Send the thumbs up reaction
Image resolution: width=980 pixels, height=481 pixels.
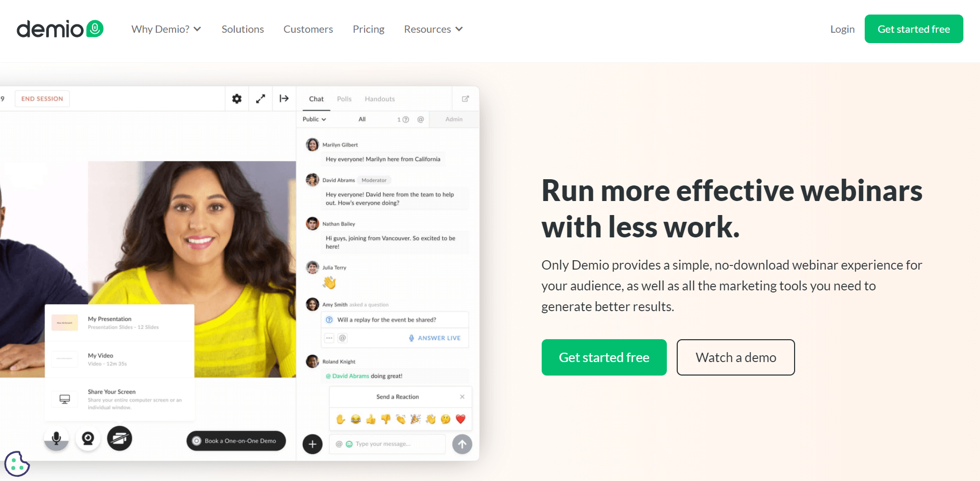371,419
